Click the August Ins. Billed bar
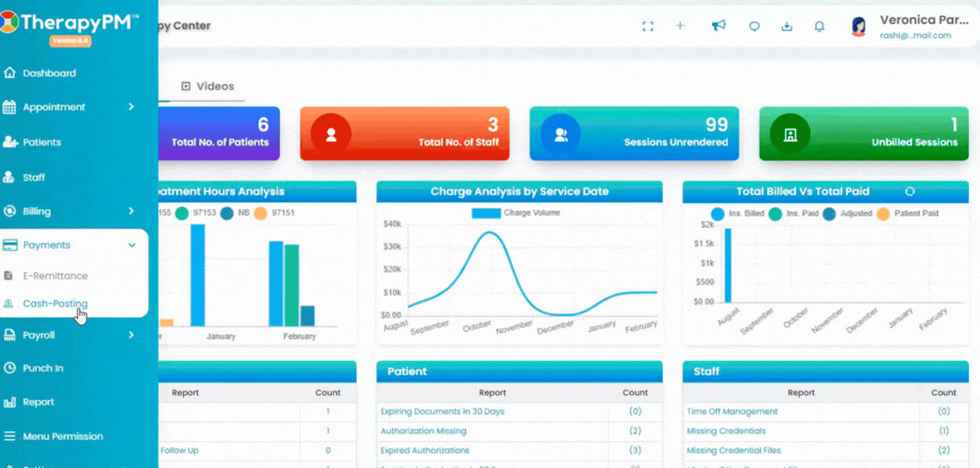 [x=727, y=265]
